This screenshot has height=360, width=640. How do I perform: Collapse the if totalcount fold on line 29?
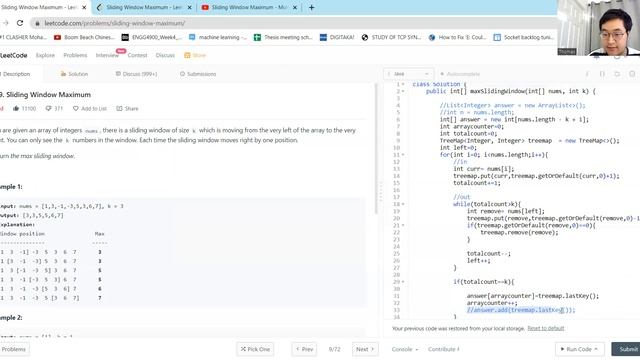click(403, 282)
